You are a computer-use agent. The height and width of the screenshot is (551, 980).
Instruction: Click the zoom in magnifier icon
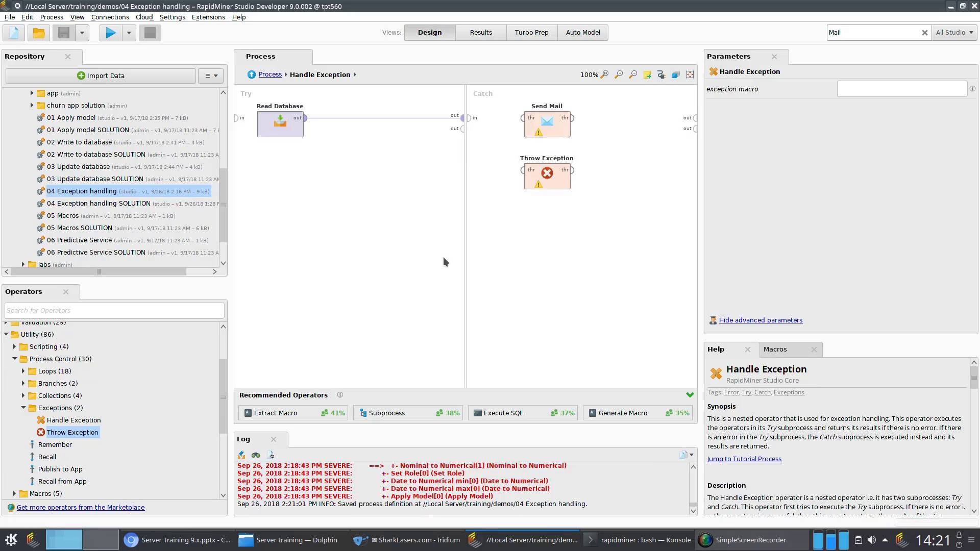pyautogui.click(x=619, y=74)
